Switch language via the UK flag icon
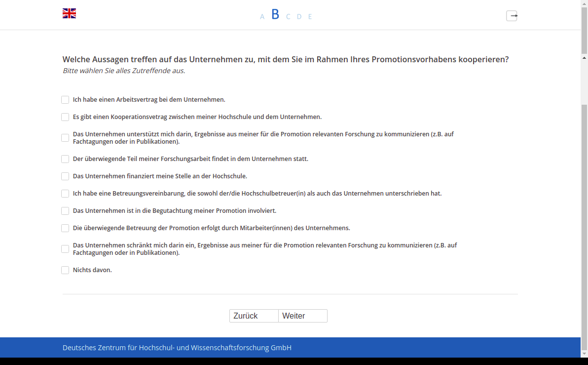 pos(69,13)
